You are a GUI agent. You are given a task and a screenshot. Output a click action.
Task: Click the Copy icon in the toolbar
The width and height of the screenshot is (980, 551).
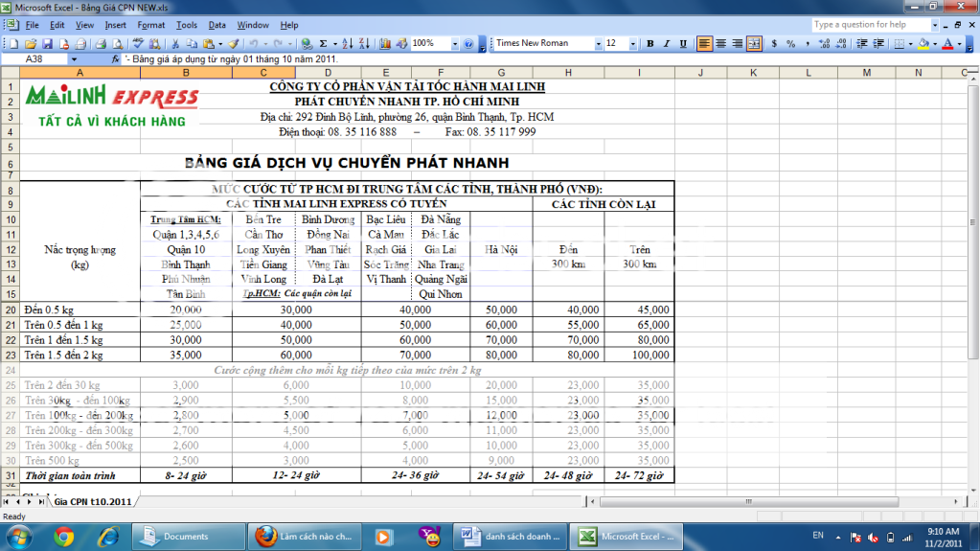[192, 44]
